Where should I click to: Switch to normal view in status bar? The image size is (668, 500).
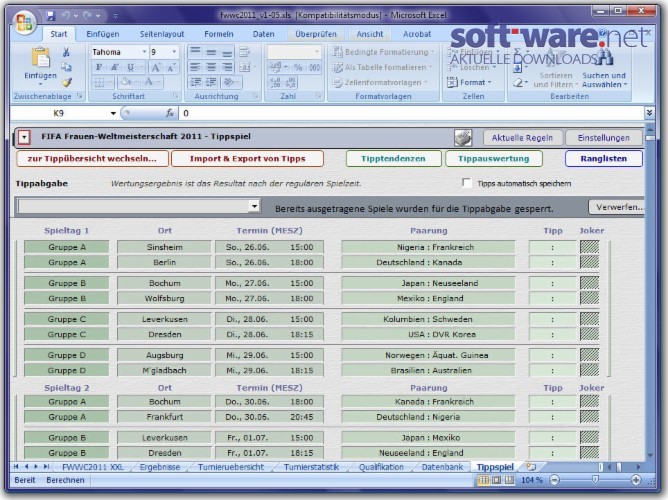[x=484, y=480]
